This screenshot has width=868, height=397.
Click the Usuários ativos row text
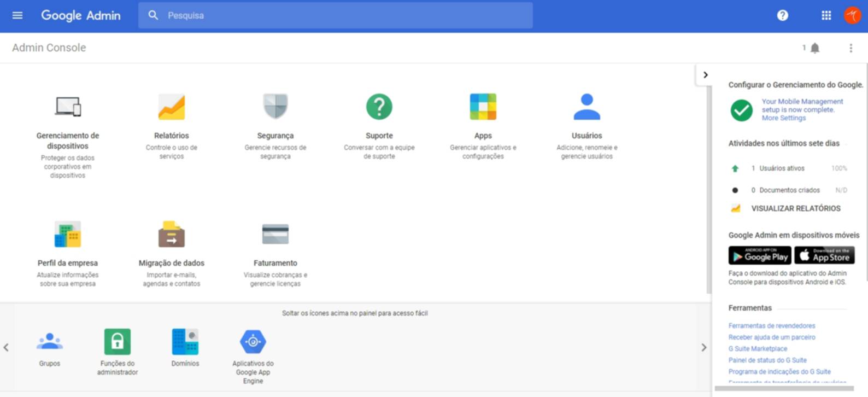(x=782, y=168)
